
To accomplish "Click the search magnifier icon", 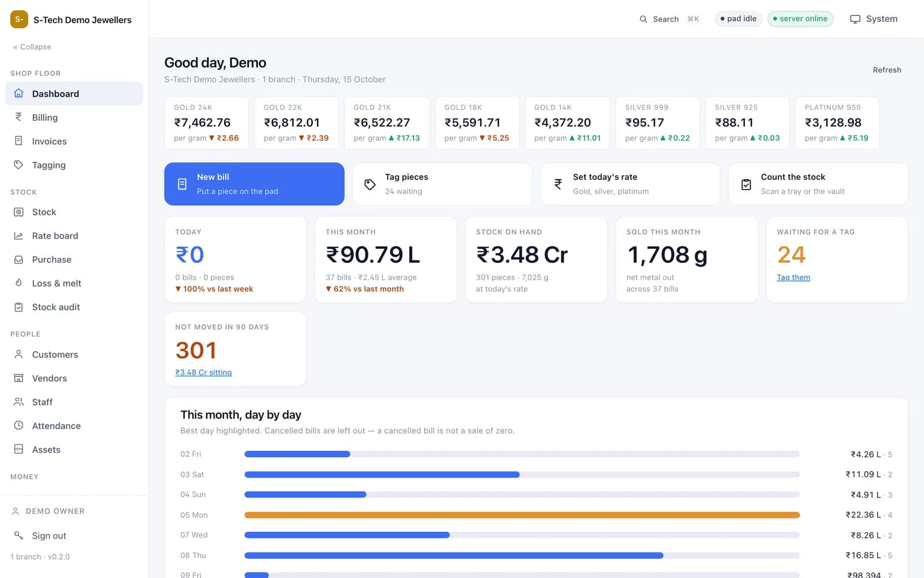I will click(x=643, y=19).
